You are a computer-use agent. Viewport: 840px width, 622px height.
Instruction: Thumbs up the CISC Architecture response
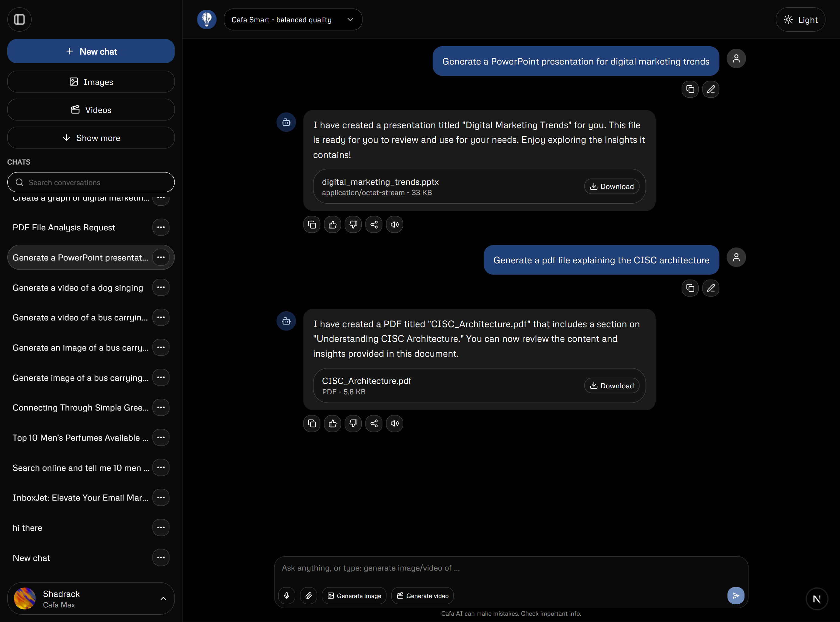(x=332, y=424)
